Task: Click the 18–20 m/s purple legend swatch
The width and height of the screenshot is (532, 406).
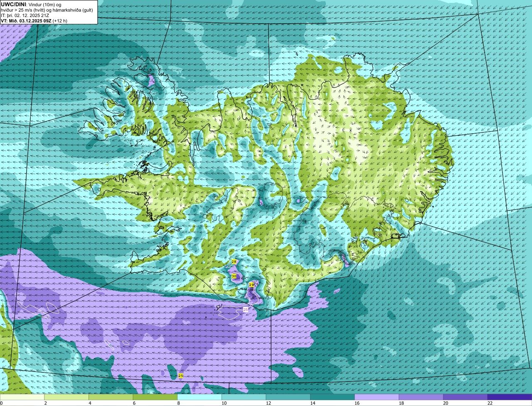Action: [x=421, y=397]
